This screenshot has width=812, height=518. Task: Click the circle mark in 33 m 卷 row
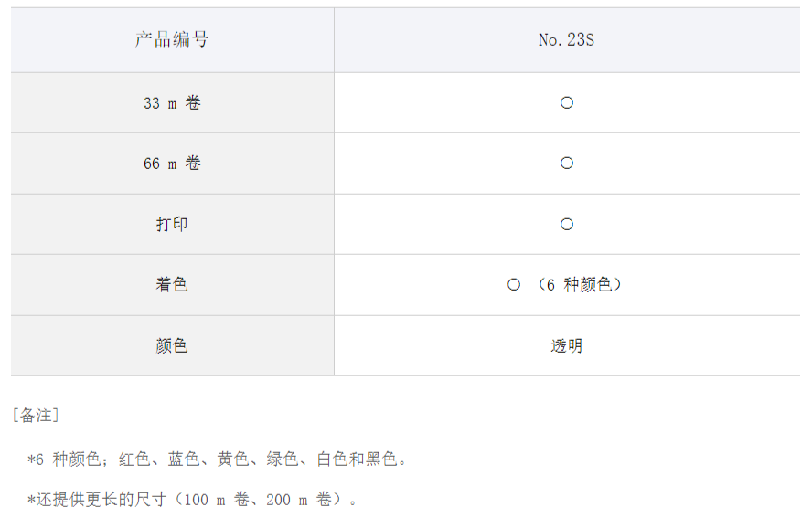click(x=567, y=103)
